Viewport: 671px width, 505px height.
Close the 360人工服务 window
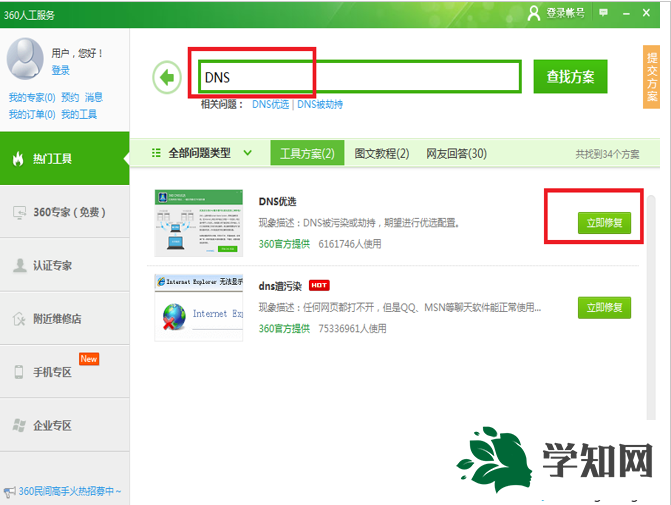tap(646, 13)
